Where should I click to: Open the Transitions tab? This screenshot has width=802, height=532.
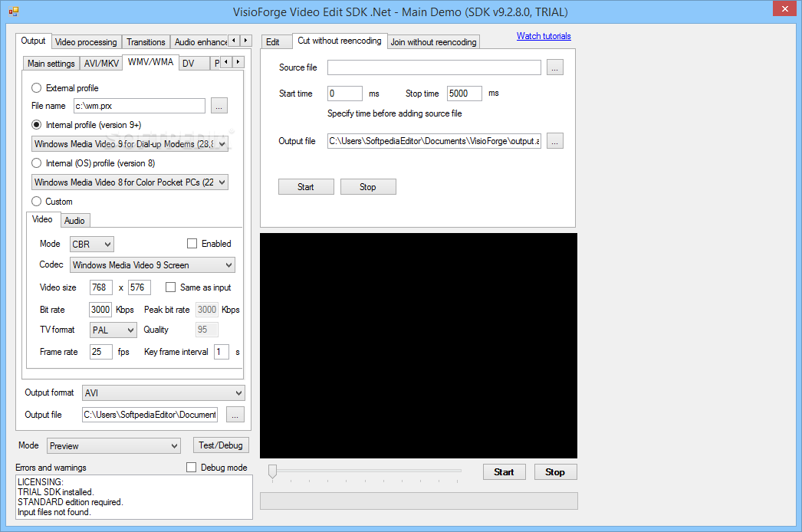tap(146, 42)
